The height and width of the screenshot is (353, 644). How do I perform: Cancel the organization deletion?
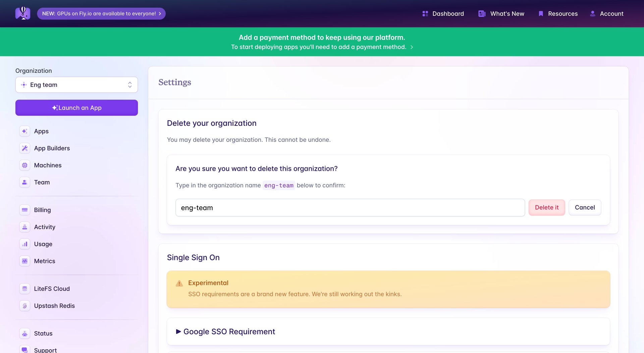(585, 207)
